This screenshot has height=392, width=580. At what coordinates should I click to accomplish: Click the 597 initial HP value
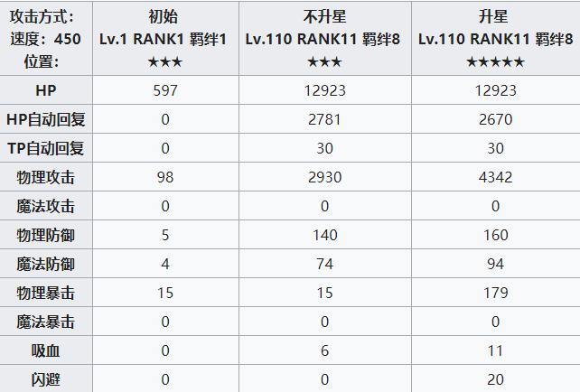(x=165, y=90)
